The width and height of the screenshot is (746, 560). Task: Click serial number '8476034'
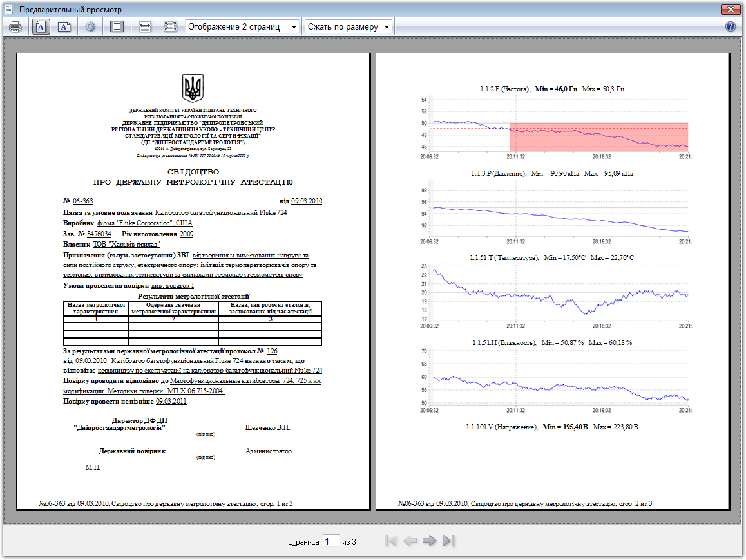(x=99, y=234)
